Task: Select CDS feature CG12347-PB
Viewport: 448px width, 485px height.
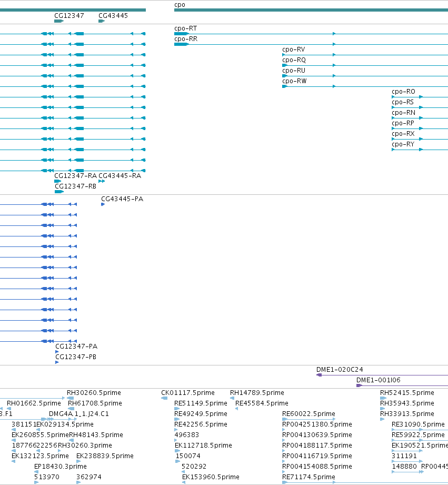Action: [x=76, y=357]
